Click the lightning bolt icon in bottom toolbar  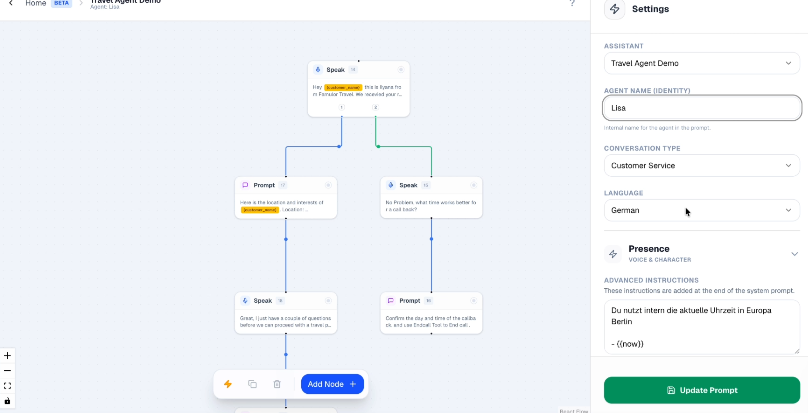point(228,384)
